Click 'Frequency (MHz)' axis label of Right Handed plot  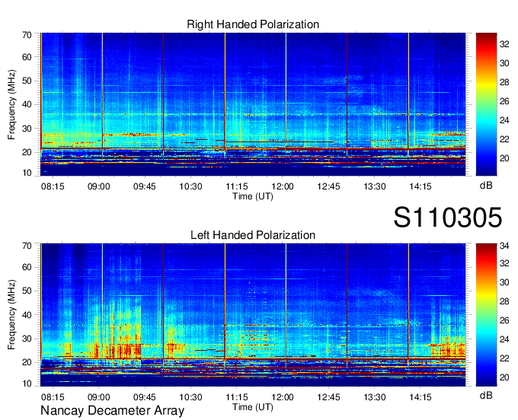coord(11,104)
